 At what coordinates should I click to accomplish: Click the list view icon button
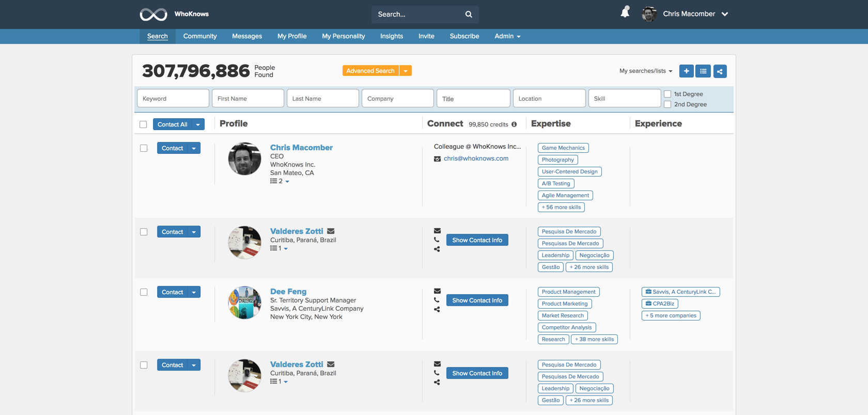[703, 71]
